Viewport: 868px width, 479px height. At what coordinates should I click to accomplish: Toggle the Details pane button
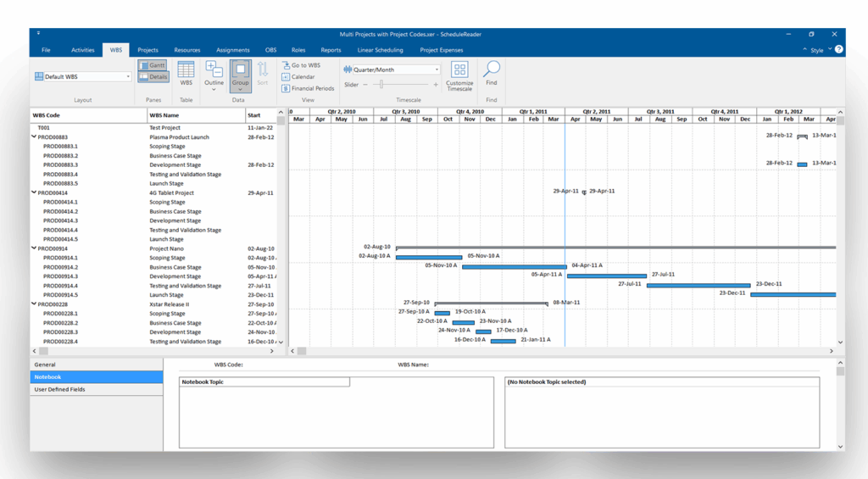pyautogui.click(x=153, y=77)
